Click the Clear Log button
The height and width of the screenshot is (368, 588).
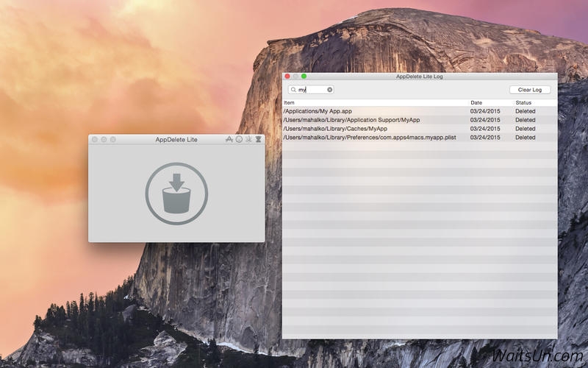pyautogui.click(x=530, y=90)
